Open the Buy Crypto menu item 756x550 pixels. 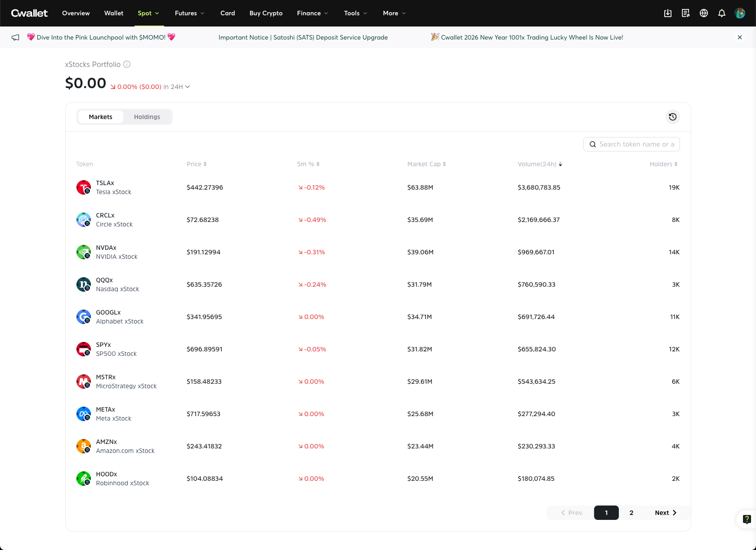(266, 13)
